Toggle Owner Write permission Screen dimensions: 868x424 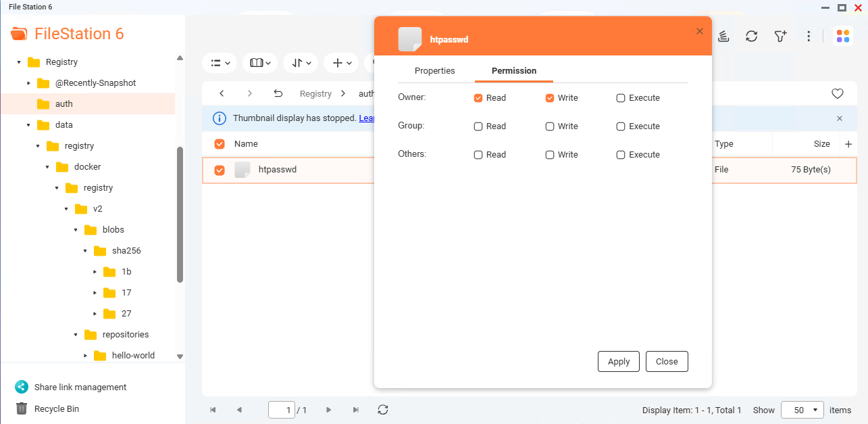pyautogui.click(x=550, y=98)
